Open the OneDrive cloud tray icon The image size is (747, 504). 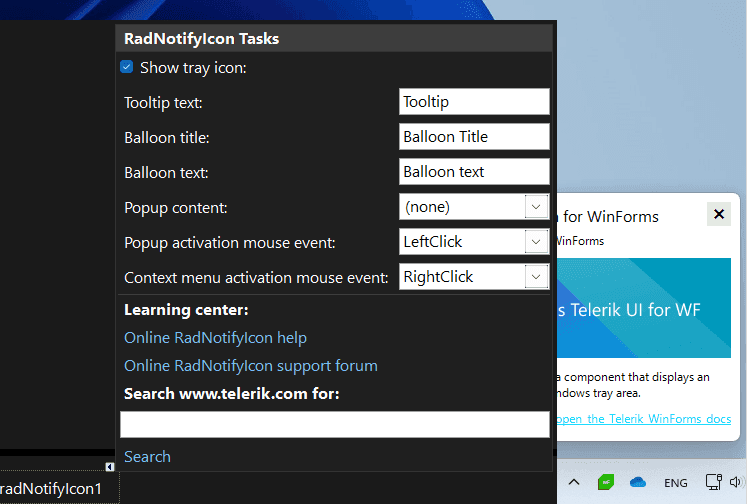[x=637, y=483]
